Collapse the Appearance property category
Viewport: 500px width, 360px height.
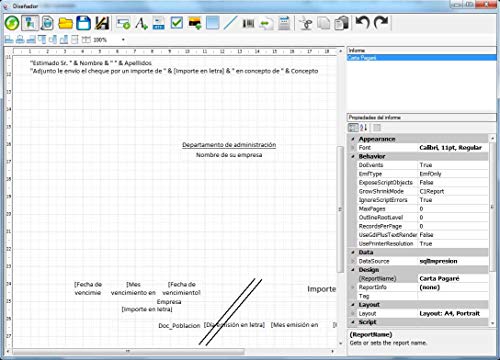pos(353,139)
